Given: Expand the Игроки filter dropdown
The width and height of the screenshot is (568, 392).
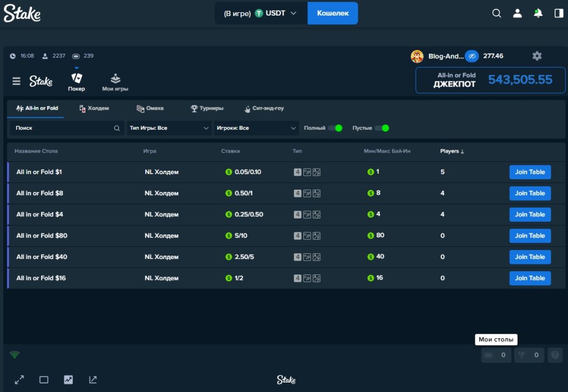Looking at the screenshot, I should coord(256,128).
